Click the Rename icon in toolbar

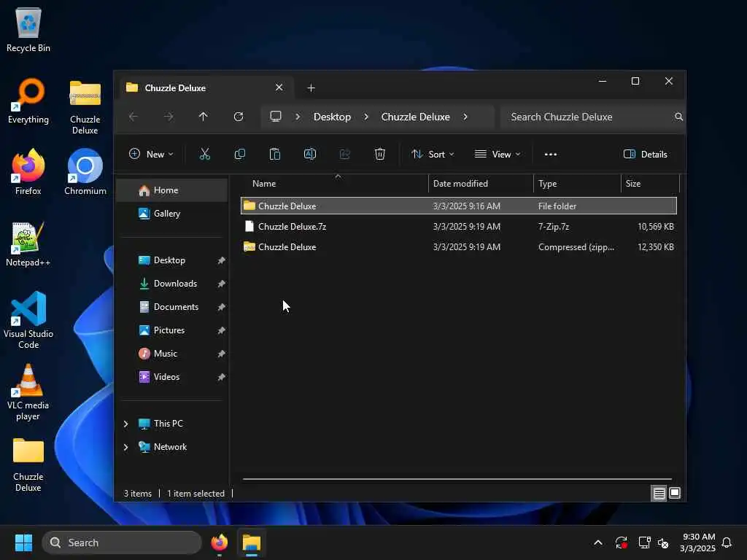click(x=309, y=155)
